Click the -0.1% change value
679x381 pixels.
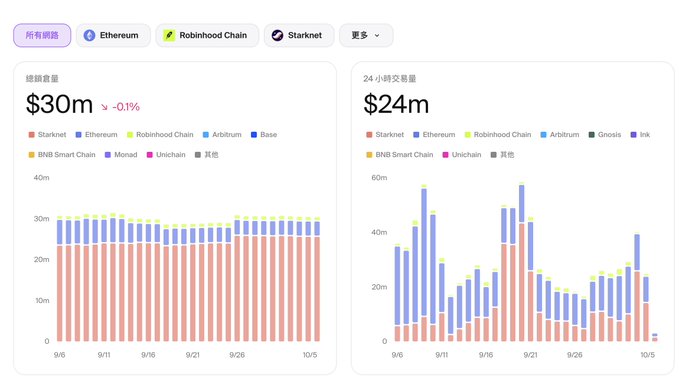[126, 107]
